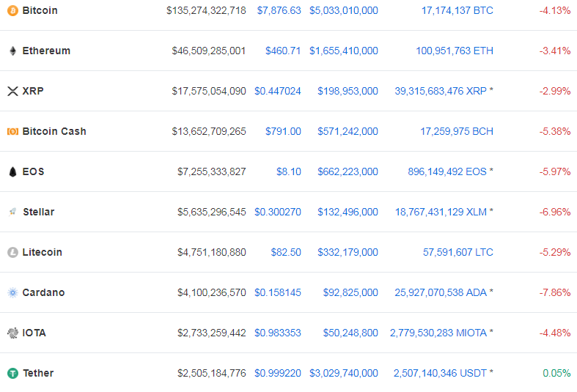Image resolution: width=577 pixels, height=392 pixels.
Task: Click Bitcoin Cash volume $571,242,000
Action: pyautogui.click(x=348, y=131)
